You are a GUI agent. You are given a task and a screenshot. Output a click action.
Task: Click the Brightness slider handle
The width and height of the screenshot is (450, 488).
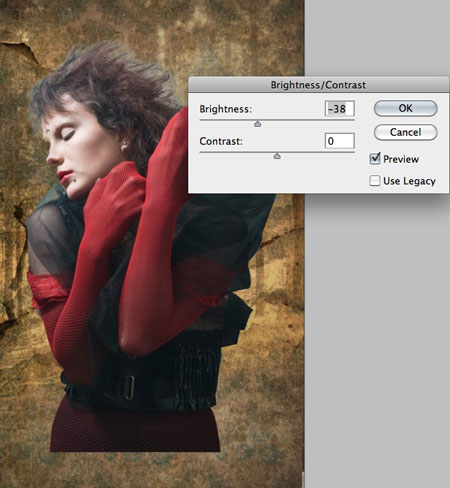[257, 124]
